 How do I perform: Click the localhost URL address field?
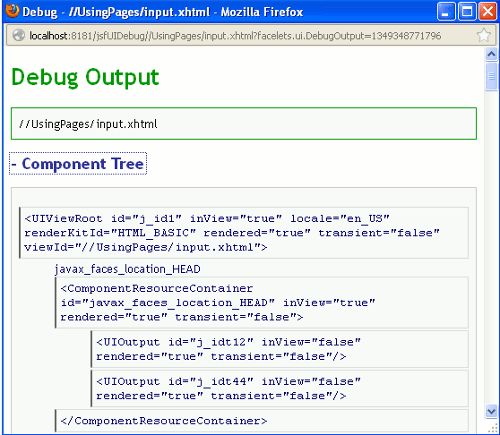tap(235, 35)
